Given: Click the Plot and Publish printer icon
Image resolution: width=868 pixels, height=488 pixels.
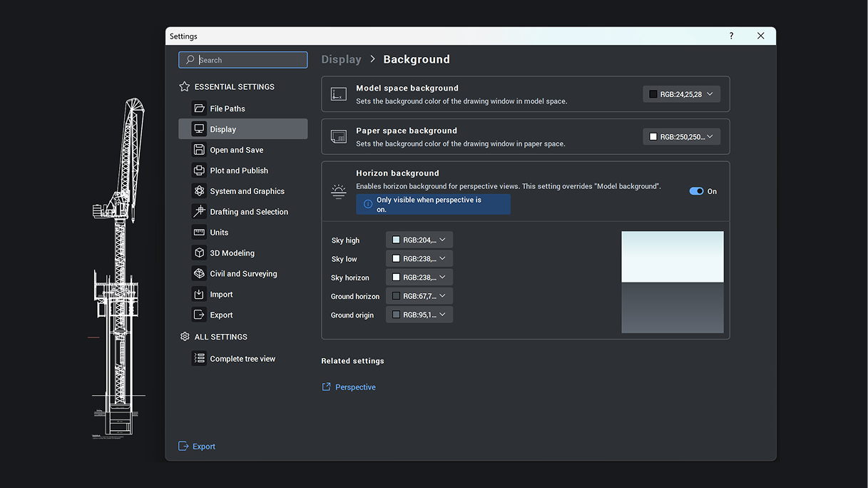Looking at the screenshot, I should [199, 171].
